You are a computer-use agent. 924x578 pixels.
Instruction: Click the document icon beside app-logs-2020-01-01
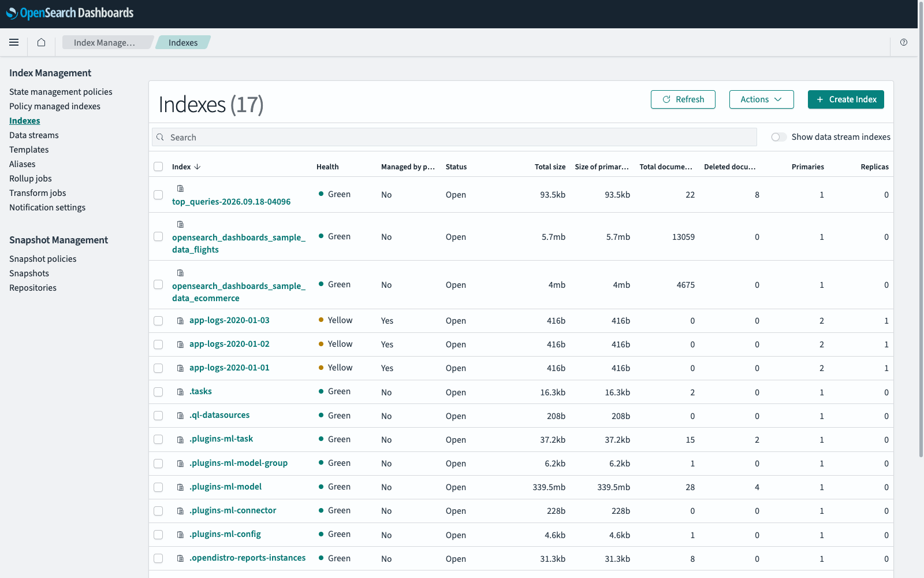[180, 368]
